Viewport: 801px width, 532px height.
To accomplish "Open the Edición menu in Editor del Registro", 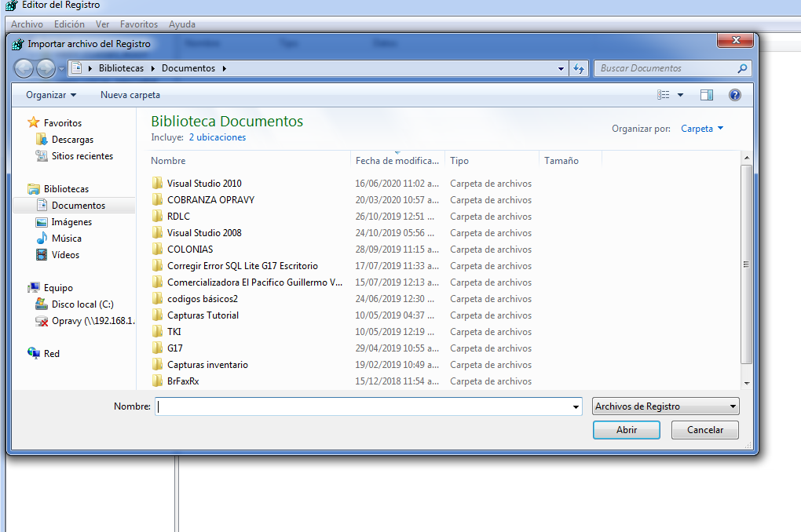I will (69, 24).
